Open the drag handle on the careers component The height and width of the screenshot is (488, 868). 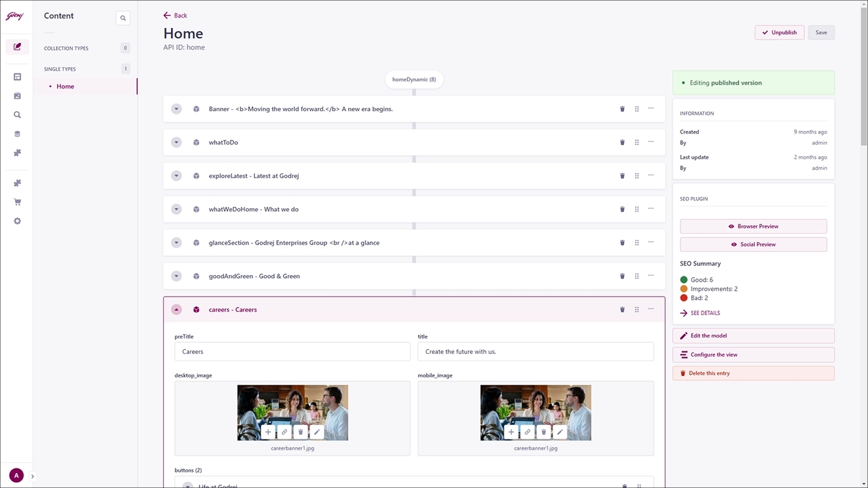click(636, 309)
